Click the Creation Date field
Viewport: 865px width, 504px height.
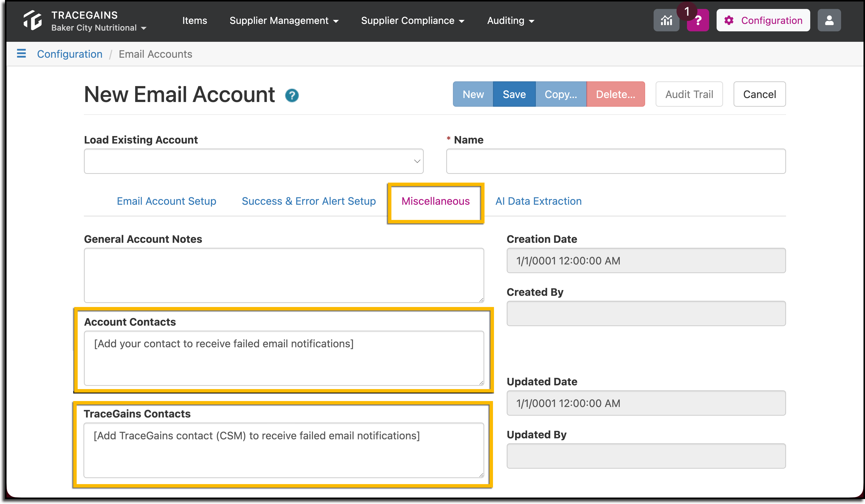click(646, 260)
